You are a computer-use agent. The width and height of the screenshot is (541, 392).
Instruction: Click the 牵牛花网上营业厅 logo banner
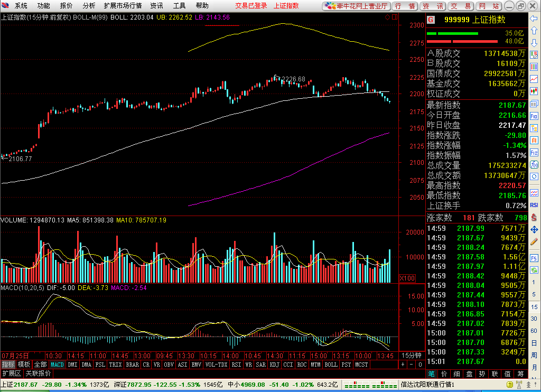[357, 6]
